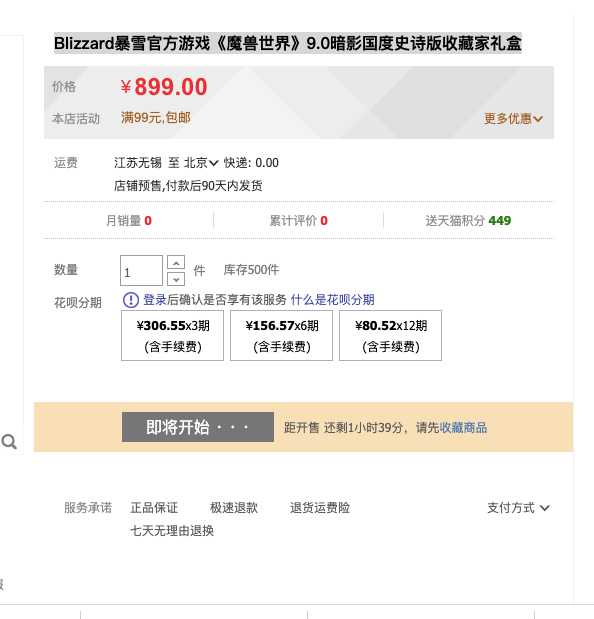Click 店铺预售,付款后90天内发货 notice

[188, 186]
